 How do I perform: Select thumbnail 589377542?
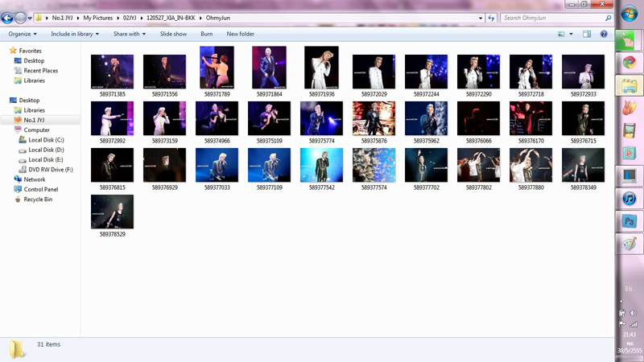(321, 166)
